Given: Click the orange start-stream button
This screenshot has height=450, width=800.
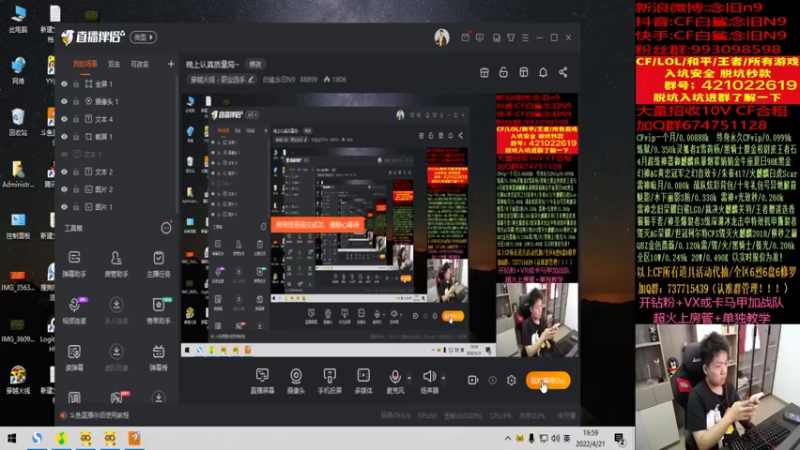Looking at the screenshot, I should 548,381.
